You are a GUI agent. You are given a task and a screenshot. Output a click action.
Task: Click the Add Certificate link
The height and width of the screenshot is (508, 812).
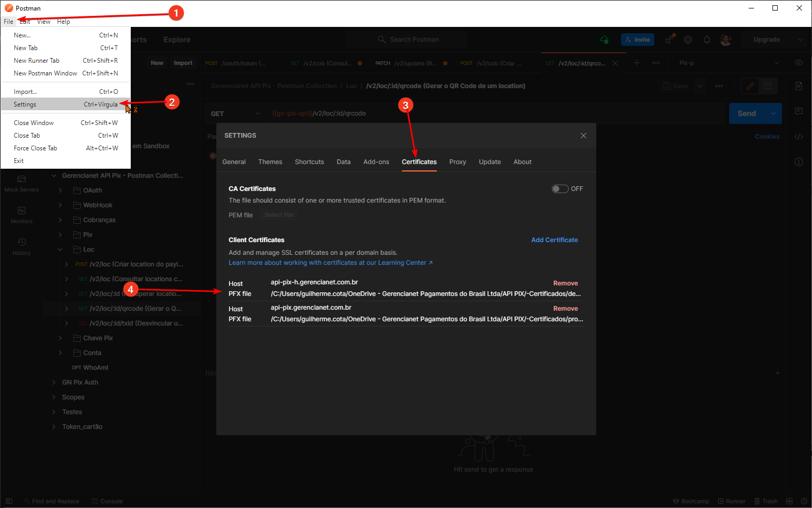click(x=554, y=240)
